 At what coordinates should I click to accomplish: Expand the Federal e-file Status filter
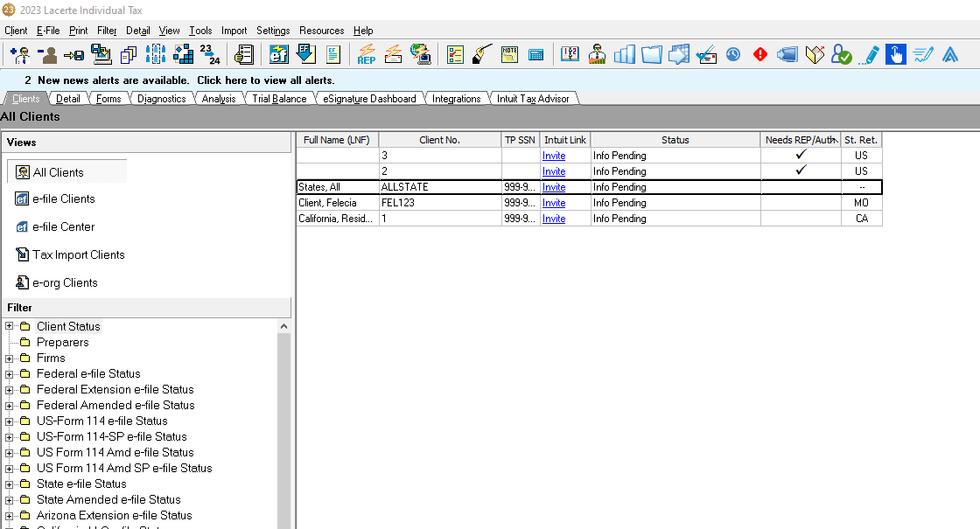(x=10, y=374)
